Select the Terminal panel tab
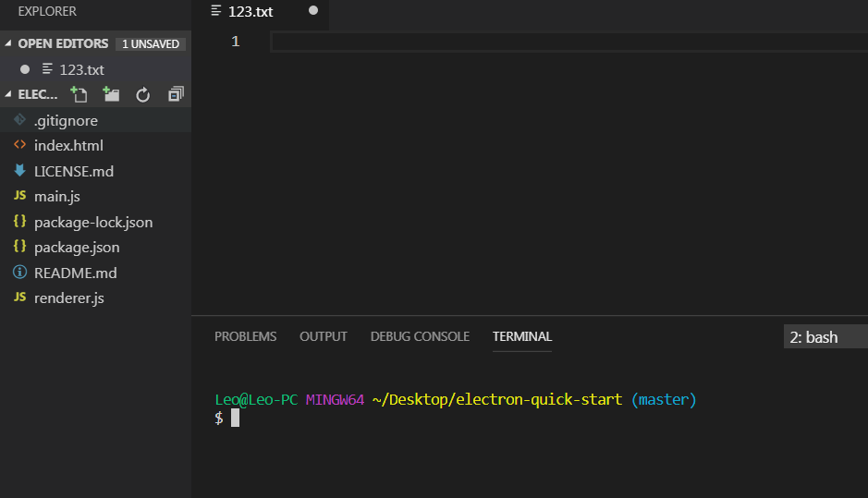This screenshot has width=868, height=498. click(522, 336)
